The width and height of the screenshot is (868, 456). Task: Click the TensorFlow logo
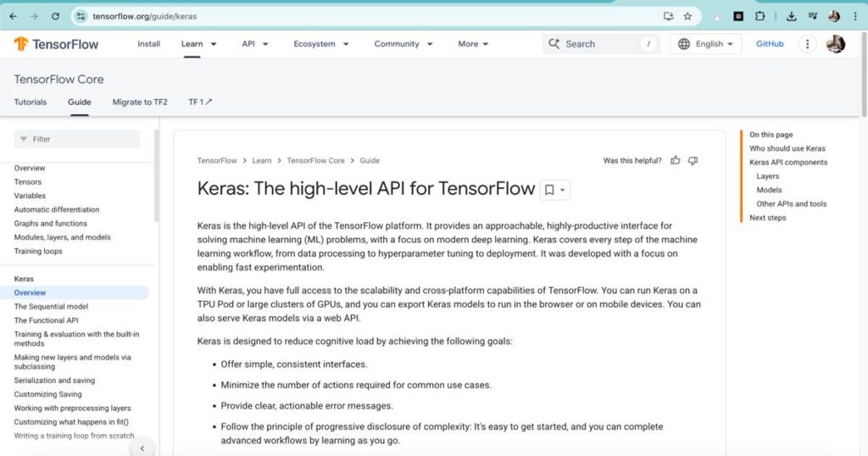click(x=56, y=44)
